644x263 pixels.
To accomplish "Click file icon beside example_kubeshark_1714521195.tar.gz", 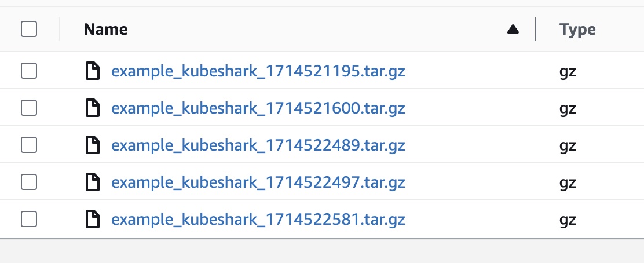I will [93, 71].
